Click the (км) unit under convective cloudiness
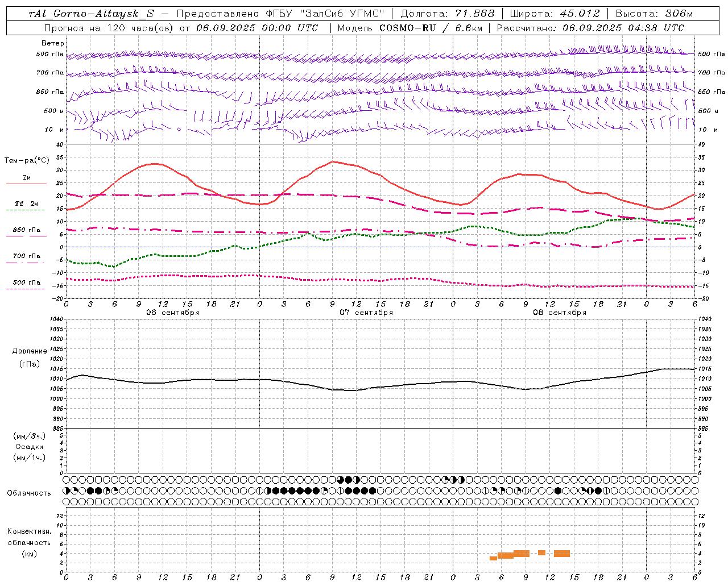This screenshot has height=582, width=728. [30, 554]
